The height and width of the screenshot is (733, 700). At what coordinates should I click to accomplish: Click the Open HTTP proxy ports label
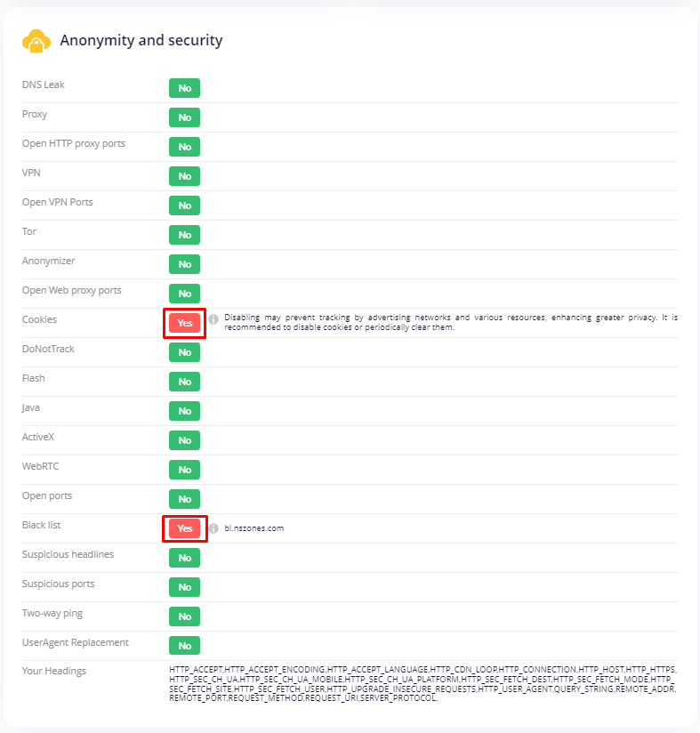(x=74, y=143)
